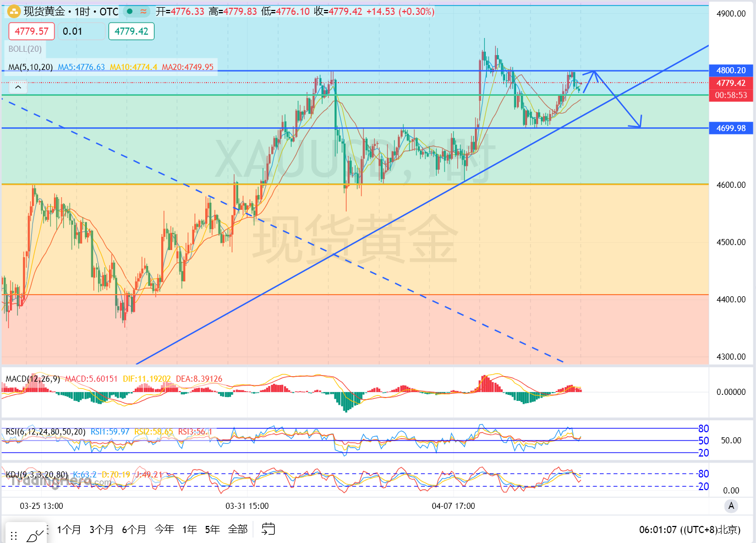Select the 6个月 time range

(134, 529)
